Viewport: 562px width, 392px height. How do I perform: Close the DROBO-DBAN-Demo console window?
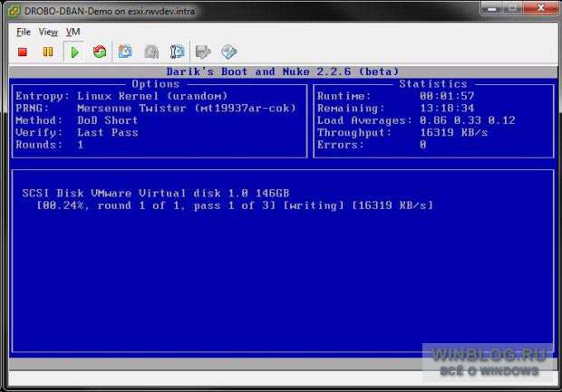(541, 7)
